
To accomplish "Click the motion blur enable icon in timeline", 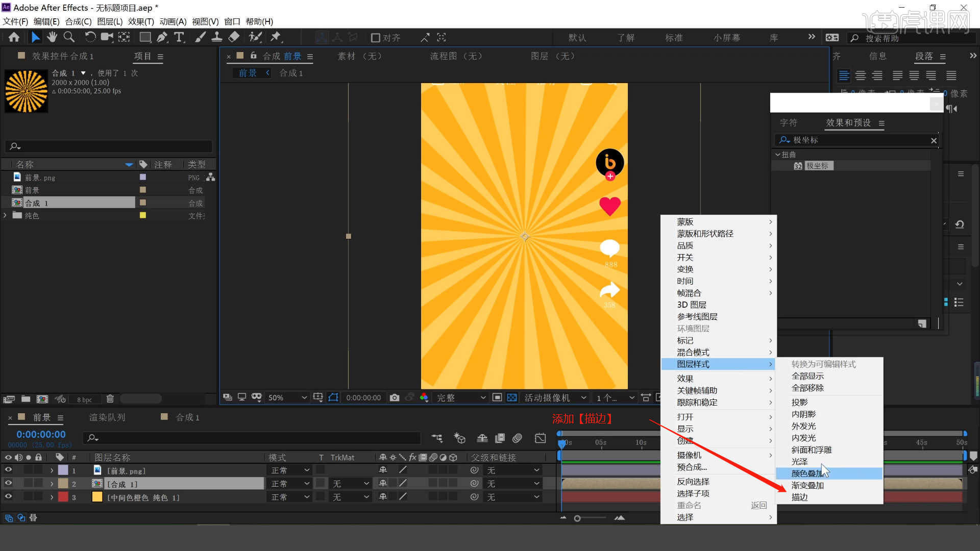I will click(517, 438).
